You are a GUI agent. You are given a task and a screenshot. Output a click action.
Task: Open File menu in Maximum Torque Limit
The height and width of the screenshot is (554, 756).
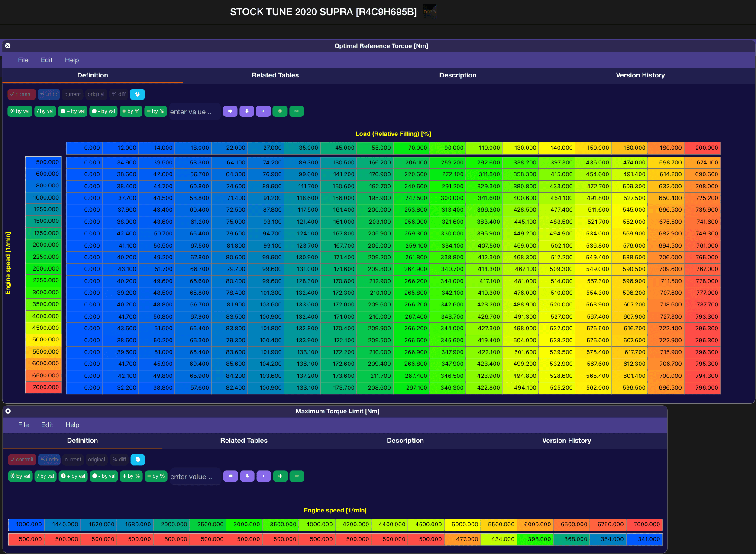(23, 425)
